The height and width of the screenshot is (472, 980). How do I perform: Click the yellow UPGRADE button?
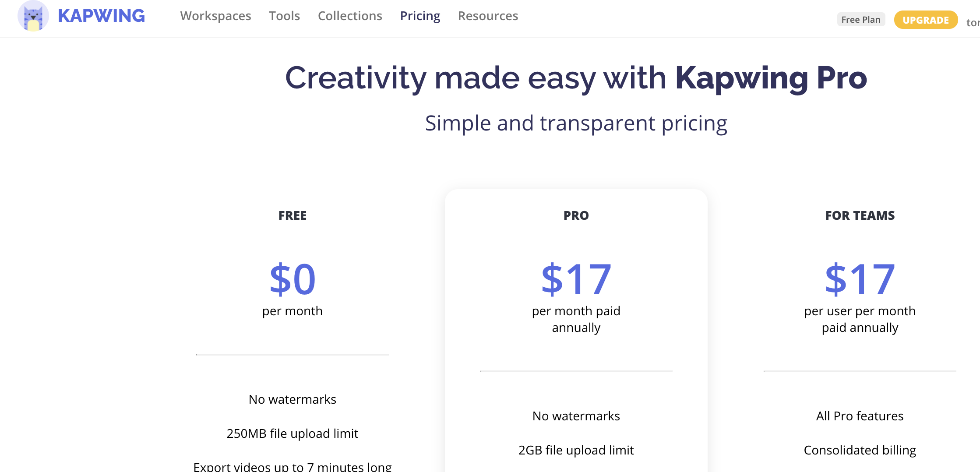pyautogui.click(x=926, y=20)
